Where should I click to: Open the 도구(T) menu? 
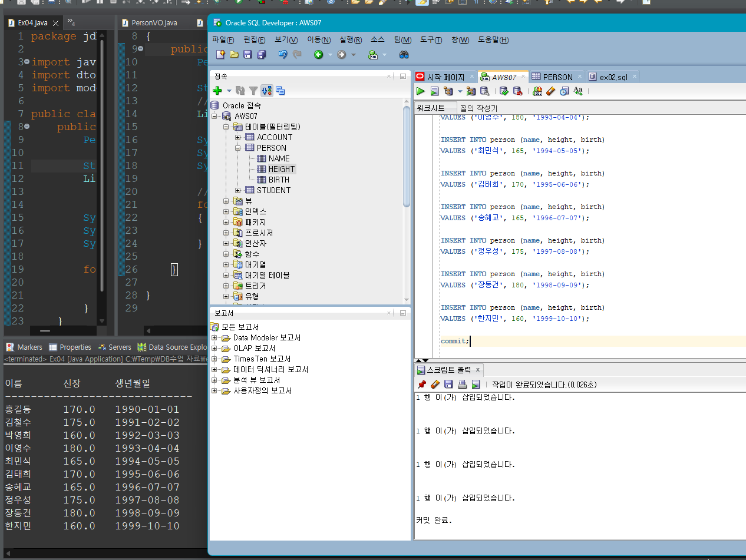click(431, 40)
